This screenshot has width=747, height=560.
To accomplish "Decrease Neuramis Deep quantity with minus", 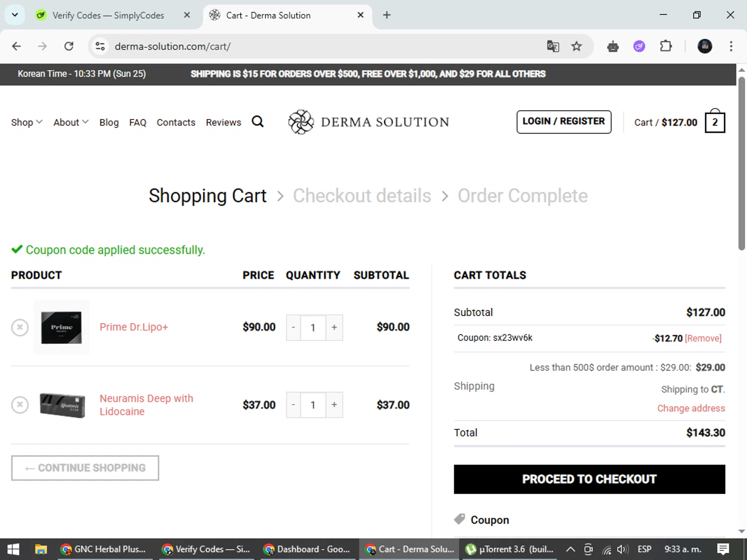I will click(293, 405).
